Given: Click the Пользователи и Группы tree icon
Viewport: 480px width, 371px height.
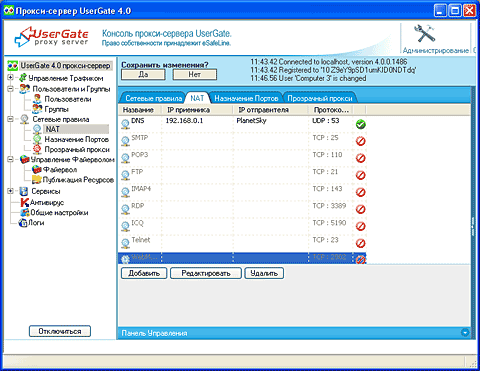Looking at the screenshot, I should coord(25,89).
